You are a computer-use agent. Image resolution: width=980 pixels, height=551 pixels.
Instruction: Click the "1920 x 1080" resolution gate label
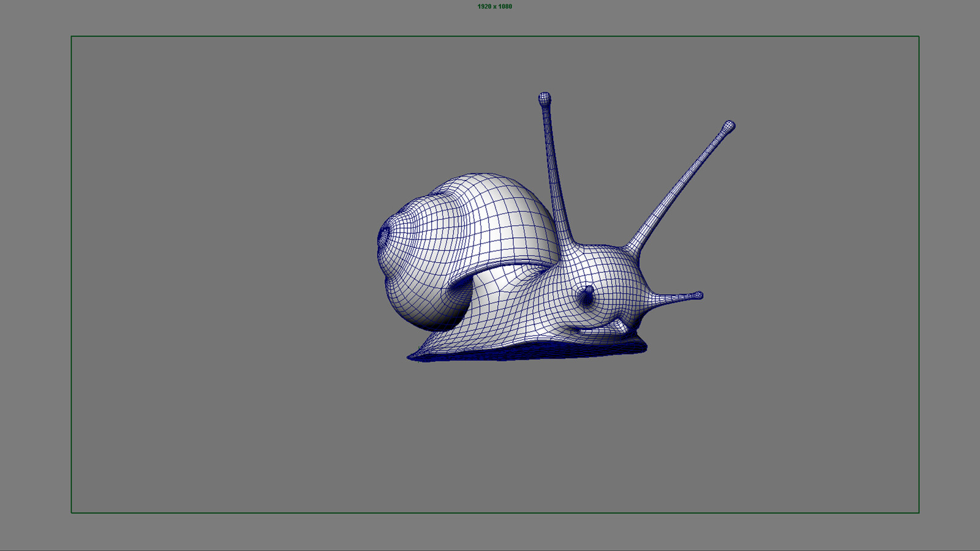point(494,7)
